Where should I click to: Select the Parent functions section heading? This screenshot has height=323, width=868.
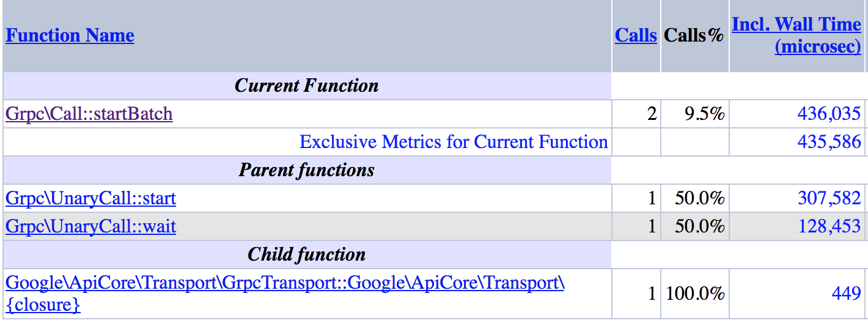pos(307,170)
